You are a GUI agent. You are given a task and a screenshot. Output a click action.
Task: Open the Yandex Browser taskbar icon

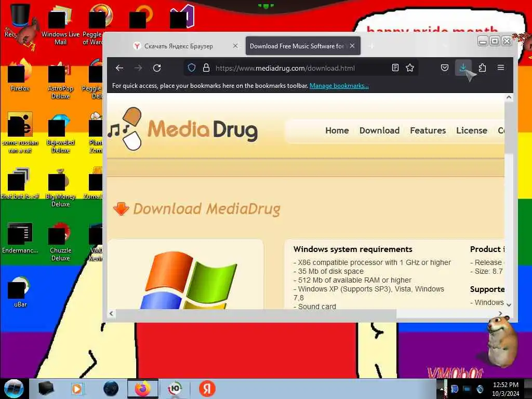pos(207,389)
